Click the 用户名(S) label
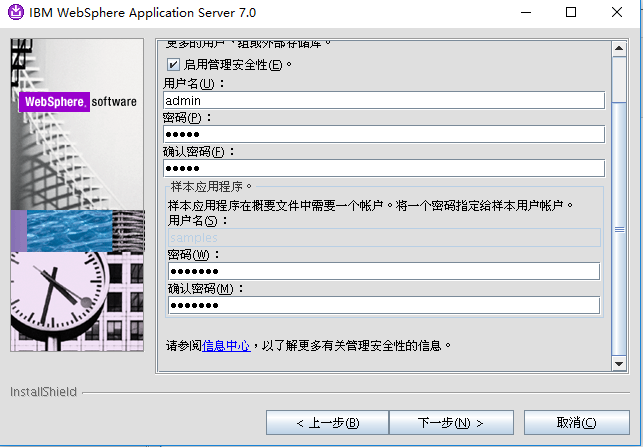 pos(197,221)
